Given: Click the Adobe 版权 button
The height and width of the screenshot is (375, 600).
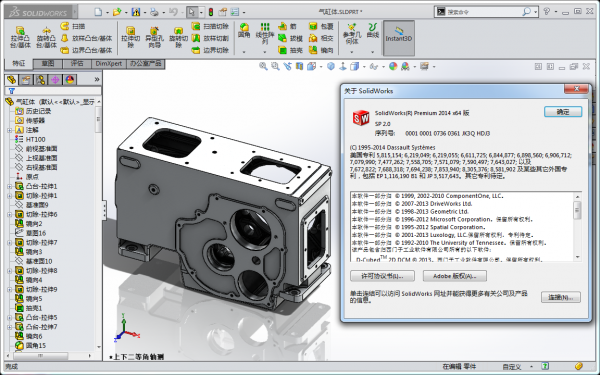Looking at the screenshot, I should (x=455, y=276).
